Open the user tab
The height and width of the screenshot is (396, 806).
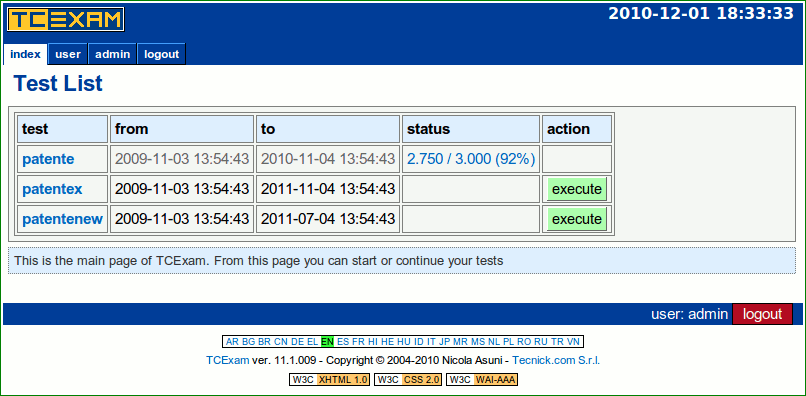coord(68,54)
